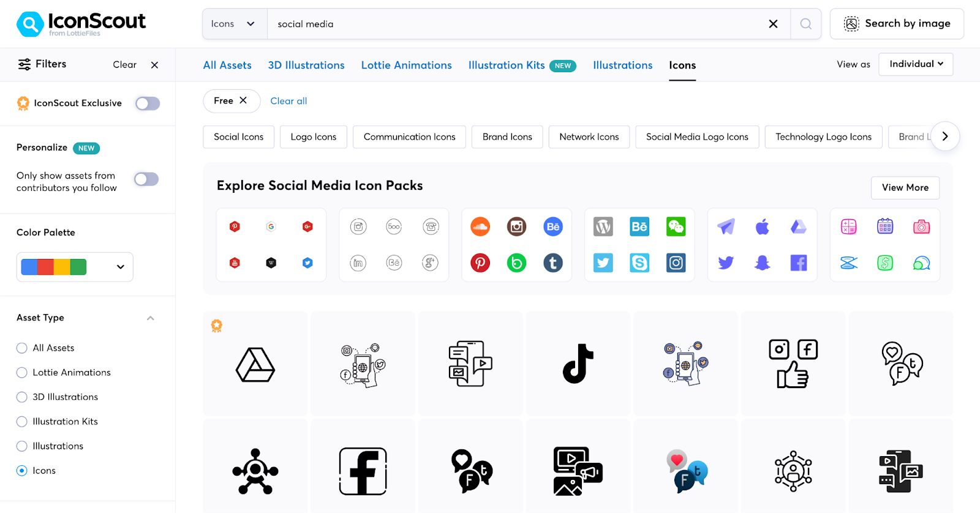Select the black Facebook square icon

[x=363, y=471]
